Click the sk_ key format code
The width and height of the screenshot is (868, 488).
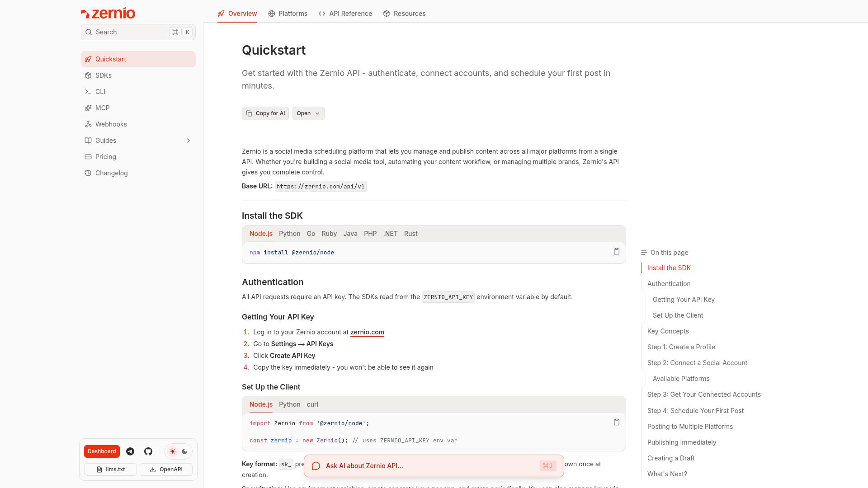pyautogui.click(x=286, y=465)
